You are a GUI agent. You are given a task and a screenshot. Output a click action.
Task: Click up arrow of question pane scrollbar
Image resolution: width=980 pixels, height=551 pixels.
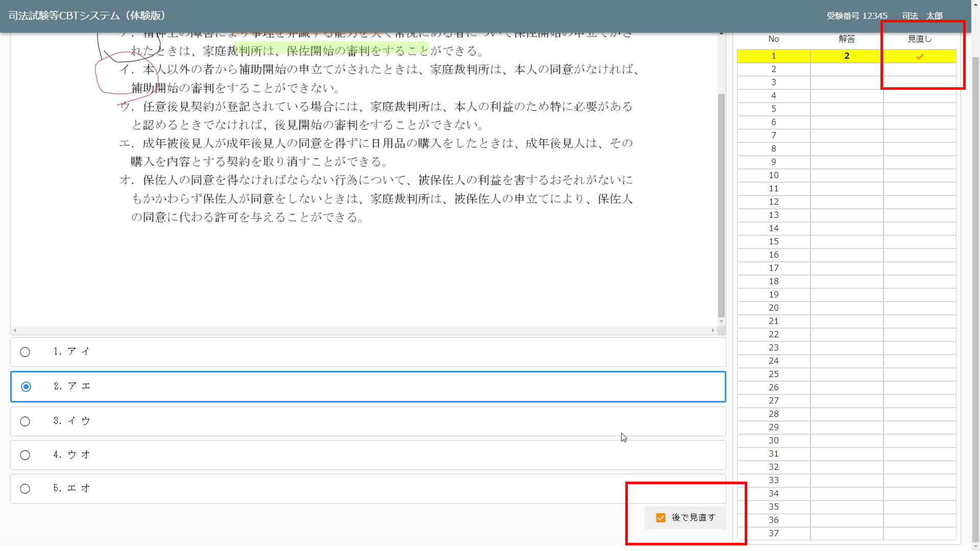point(721,34)
